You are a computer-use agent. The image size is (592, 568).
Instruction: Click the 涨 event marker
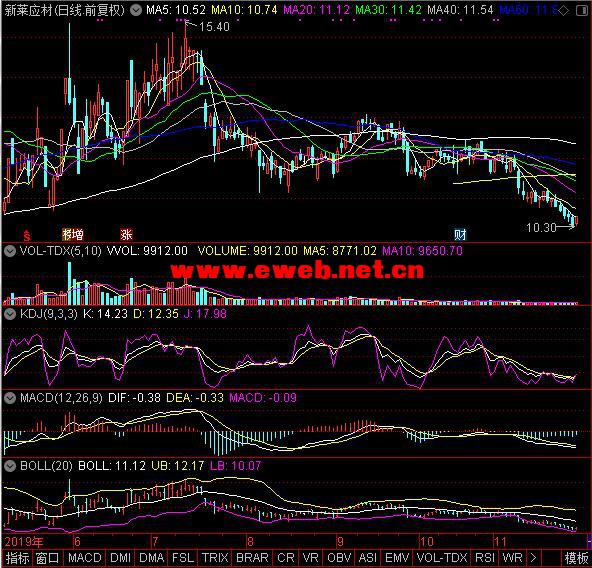point(126,235)
